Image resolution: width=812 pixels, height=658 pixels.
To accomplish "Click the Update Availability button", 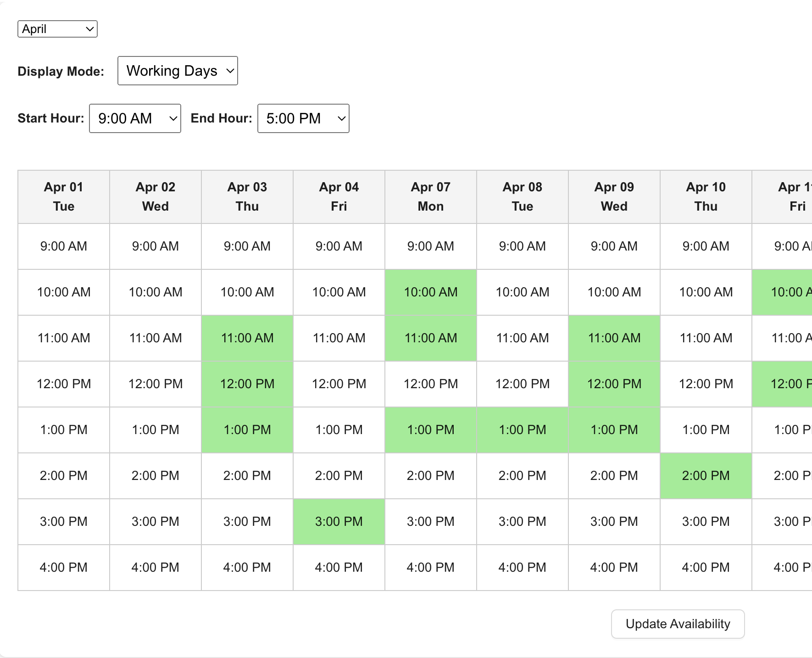I will click(678, 624).
